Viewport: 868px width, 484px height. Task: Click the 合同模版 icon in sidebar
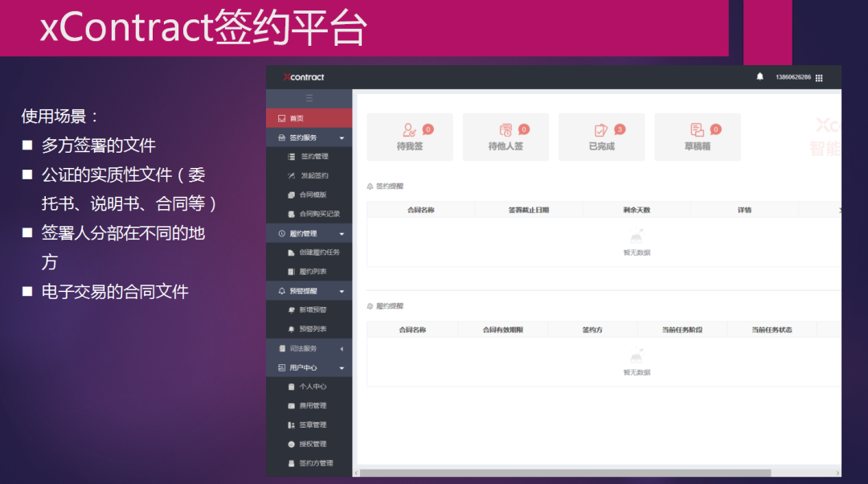pyautogui.click(x=291, y=195)
